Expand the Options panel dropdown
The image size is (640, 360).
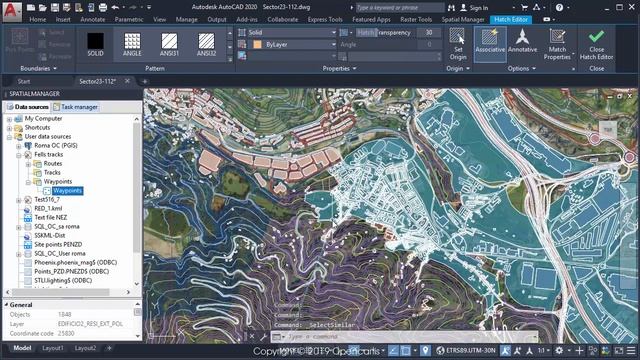(x=522, y=68)
